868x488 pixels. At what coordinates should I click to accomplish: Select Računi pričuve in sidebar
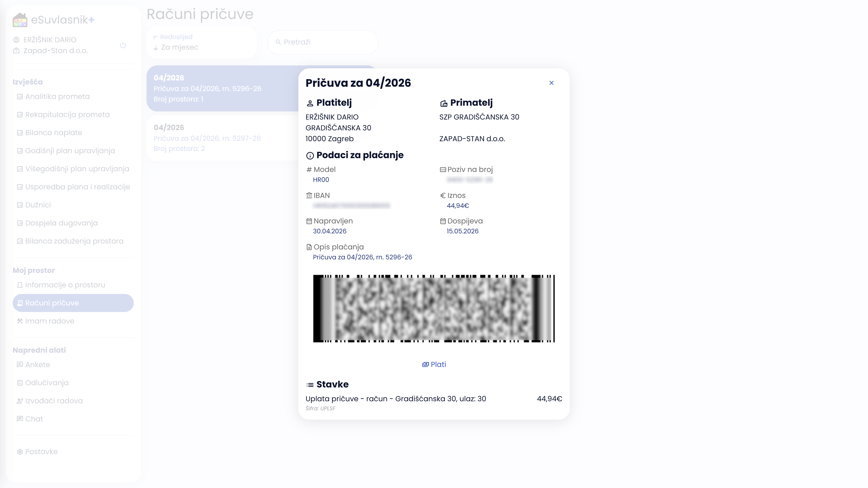(73, 303)
